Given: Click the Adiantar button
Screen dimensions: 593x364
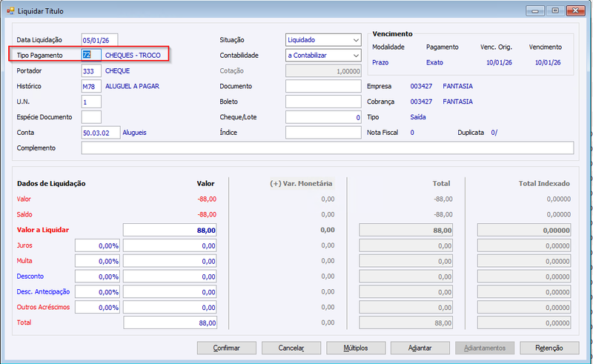Looking at the screenshot, I should tap(420, 348).
